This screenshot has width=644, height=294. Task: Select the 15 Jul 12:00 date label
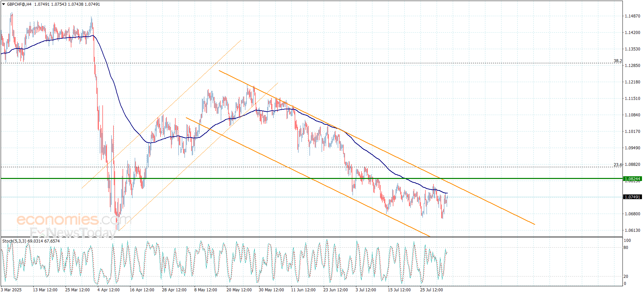(399, 290)
